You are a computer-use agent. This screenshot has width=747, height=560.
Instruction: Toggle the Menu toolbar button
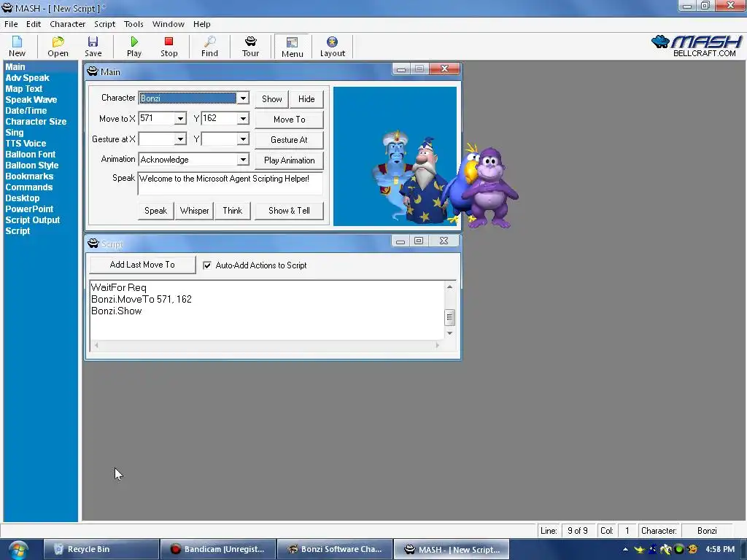click(292, 46)
